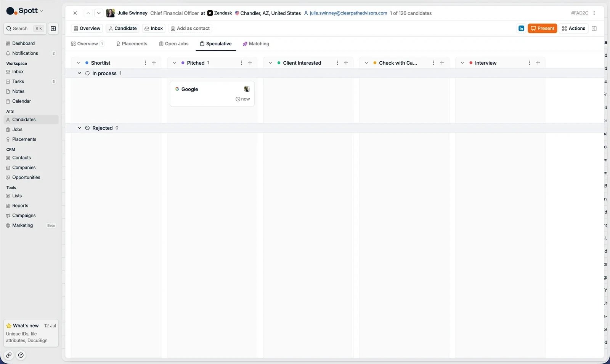
Task: Click the Candidate toolbar button
Action: [123, 29]
